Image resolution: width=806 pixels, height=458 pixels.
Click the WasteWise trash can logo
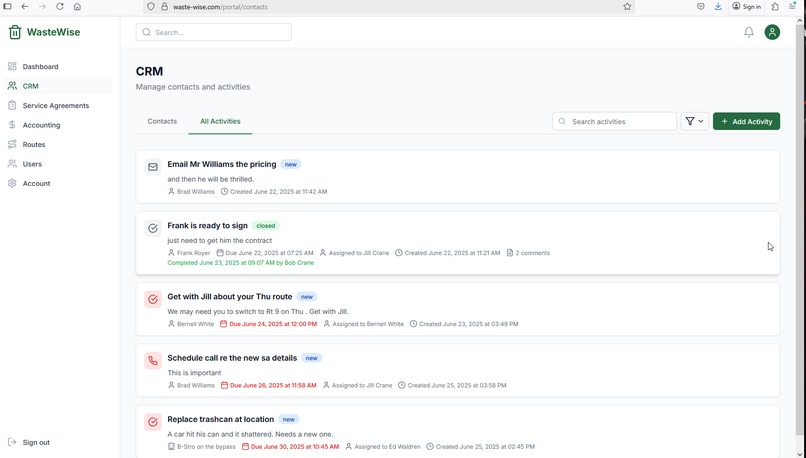pyautogui.click(x=15, y=32)
